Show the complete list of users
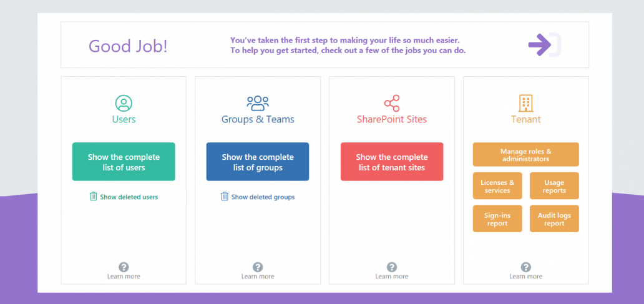 [x=124, y=162]
